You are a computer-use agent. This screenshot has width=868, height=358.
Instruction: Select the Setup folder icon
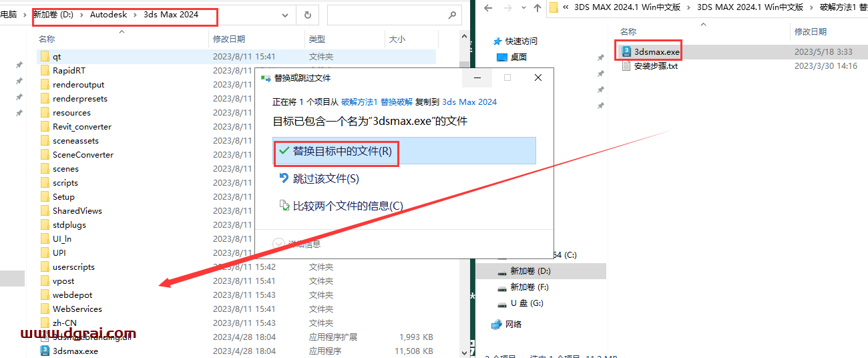coord(45,196)
